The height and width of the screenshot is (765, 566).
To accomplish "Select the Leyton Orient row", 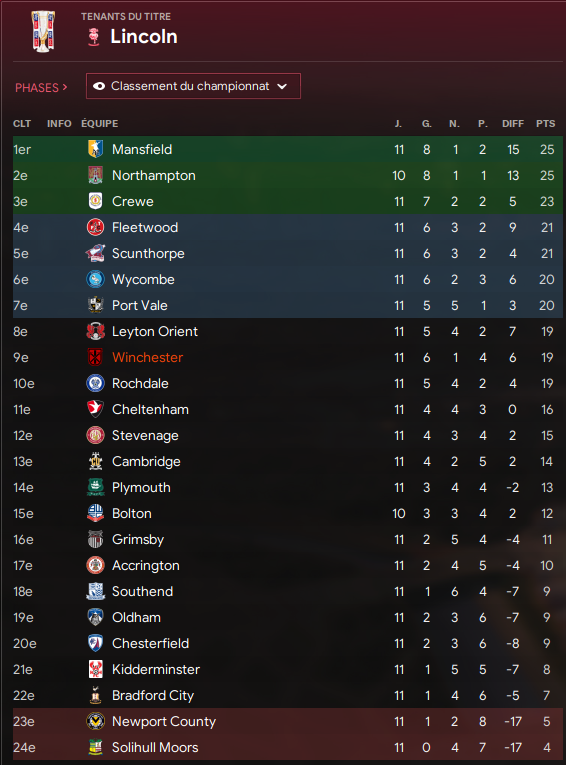I will tap(288, 331).
